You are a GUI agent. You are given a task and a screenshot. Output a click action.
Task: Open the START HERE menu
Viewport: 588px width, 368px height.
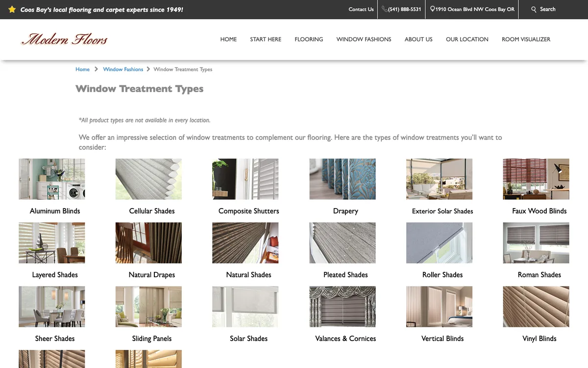coord(266,39)
